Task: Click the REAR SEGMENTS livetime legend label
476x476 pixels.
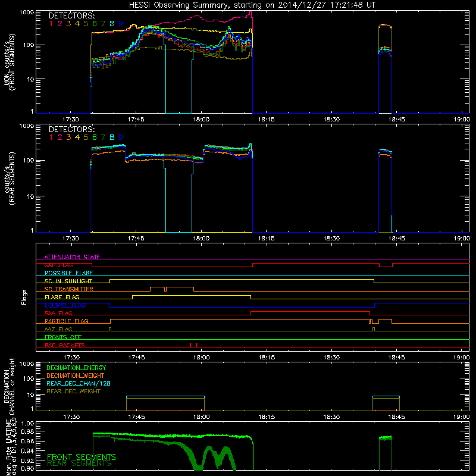Action: [79, 464]
